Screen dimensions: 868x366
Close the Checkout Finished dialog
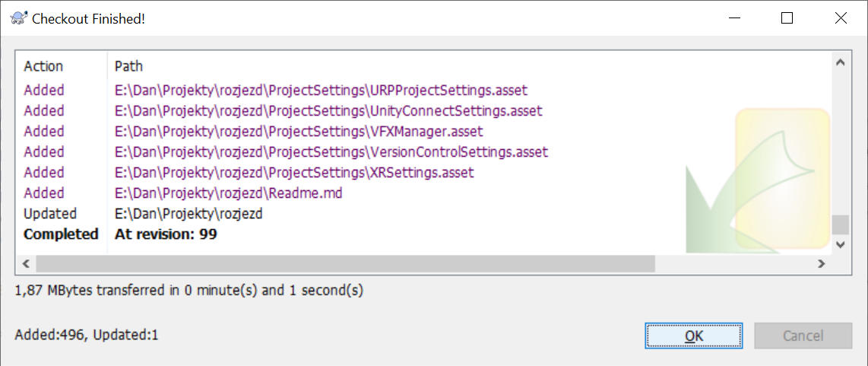click(x=841, y=18)
